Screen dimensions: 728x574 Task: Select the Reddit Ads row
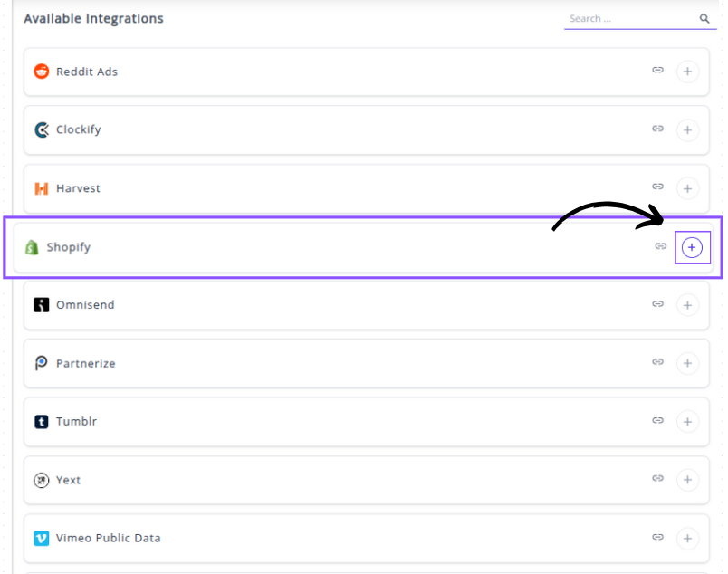pos(87,72)
